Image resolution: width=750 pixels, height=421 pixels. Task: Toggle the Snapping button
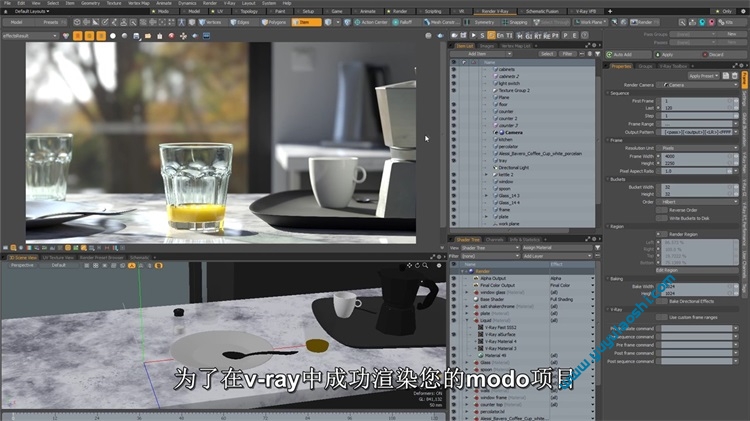pos(515,22)
